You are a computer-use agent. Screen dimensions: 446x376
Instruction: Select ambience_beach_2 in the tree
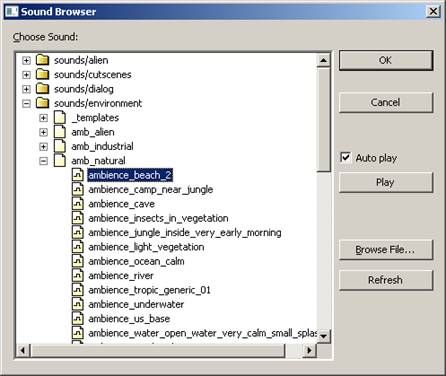130,175
